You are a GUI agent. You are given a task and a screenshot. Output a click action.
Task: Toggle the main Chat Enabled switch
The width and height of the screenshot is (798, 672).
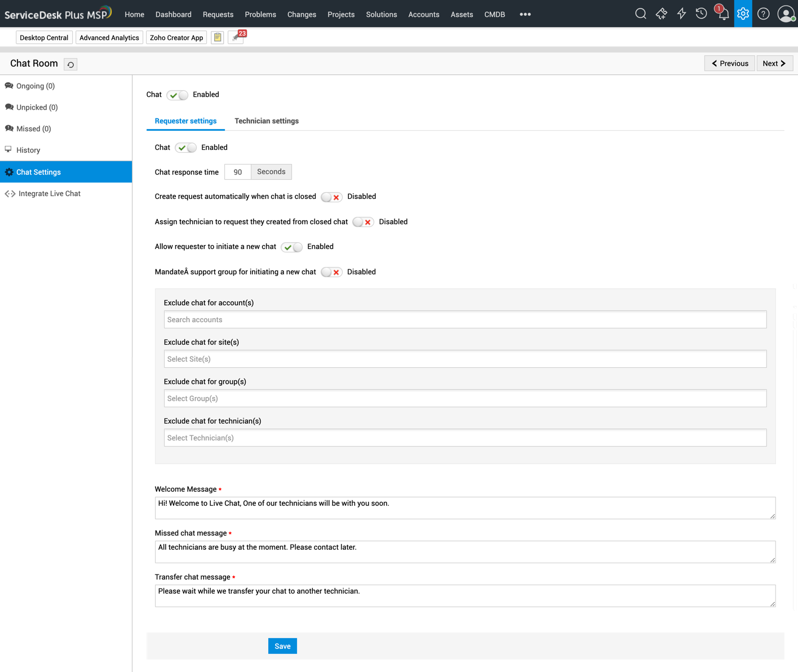[x=177, y=95]
